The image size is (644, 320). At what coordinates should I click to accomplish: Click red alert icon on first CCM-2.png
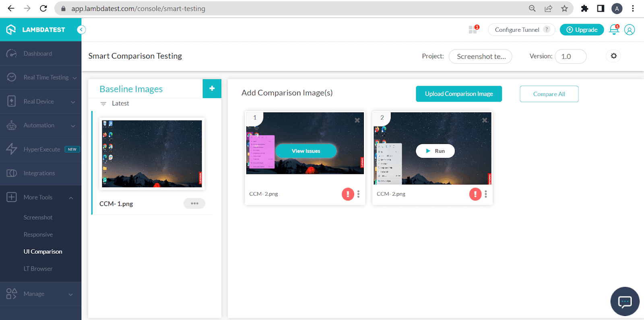[348, 194]
